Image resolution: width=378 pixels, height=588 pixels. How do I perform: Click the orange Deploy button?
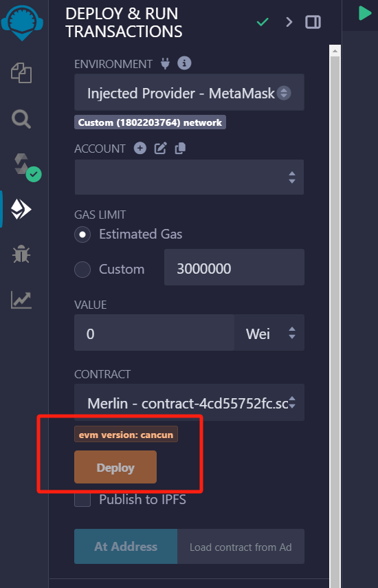coord(115,467)
